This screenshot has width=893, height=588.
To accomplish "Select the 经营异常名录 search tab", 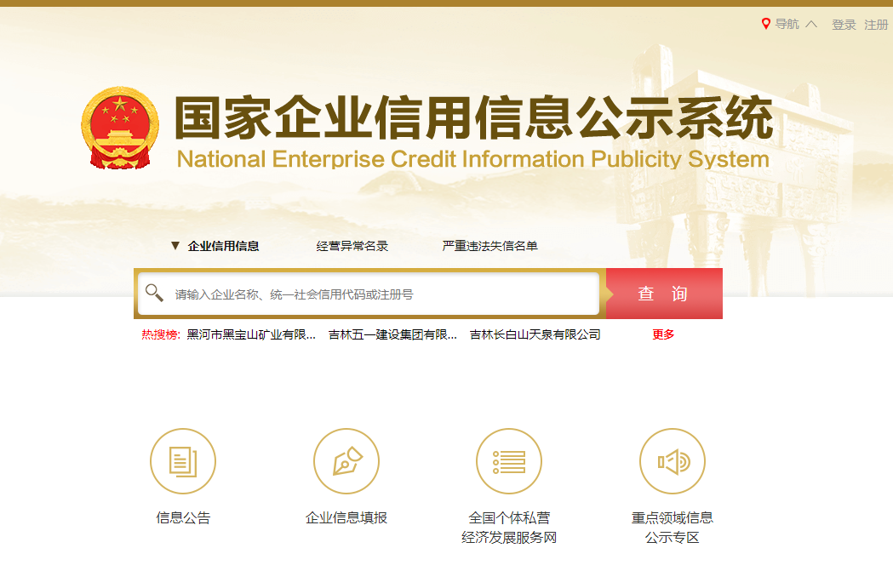I will [x=352, y=246].
